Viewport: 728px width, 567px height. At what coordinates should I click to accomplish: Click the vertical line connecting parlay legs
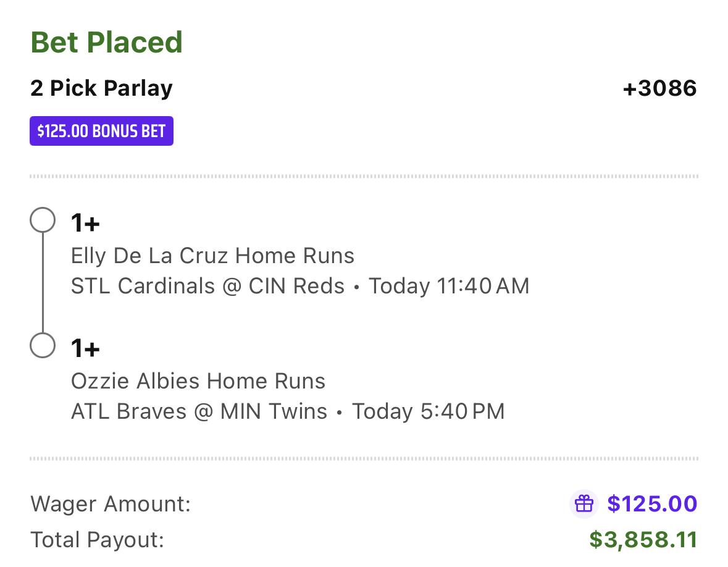point(43,282)
